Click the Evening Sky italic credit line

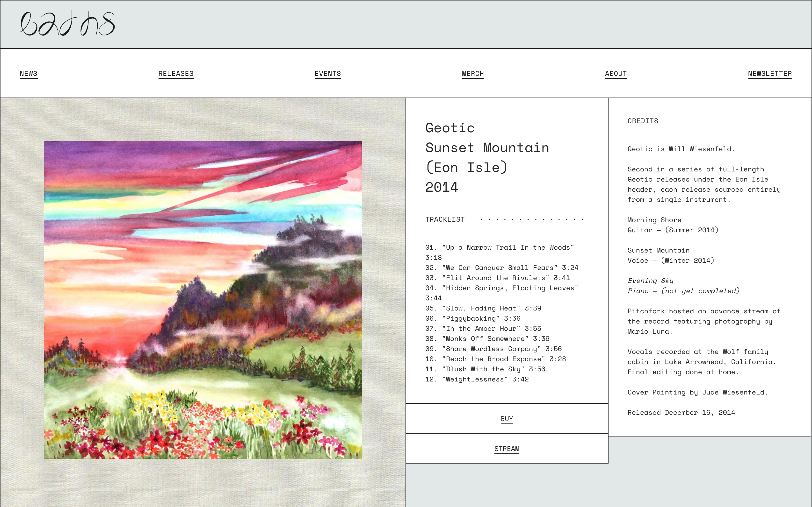650,281
